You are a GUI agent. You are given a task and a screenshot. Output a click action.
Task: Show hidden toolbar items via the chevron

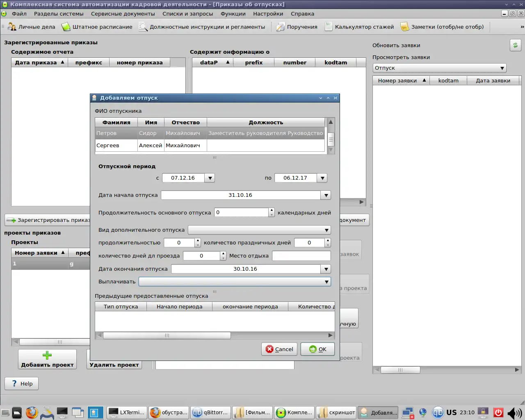click(x=522, y=27)
